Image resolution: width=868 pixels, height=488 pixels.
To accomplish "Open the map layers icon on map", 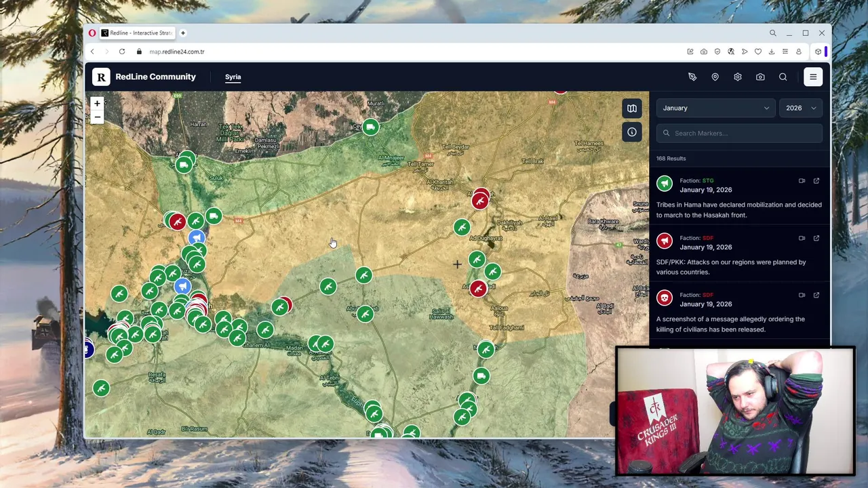I will [632, 108].
